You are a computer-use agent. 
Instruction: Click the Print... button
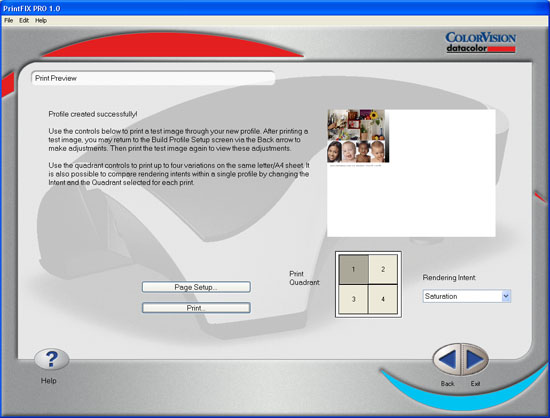[196, 308]
